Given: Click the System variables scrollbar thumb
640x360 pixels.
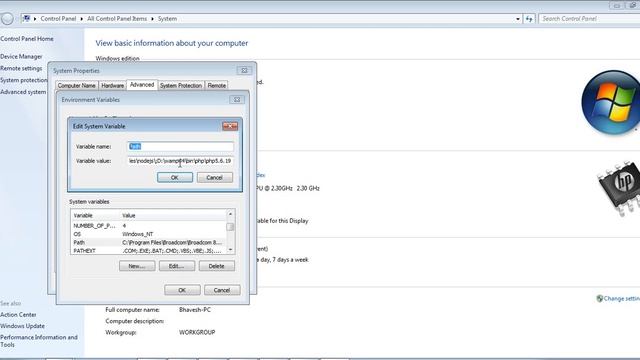Looking at the screenshot, I should tap(230, 227).
